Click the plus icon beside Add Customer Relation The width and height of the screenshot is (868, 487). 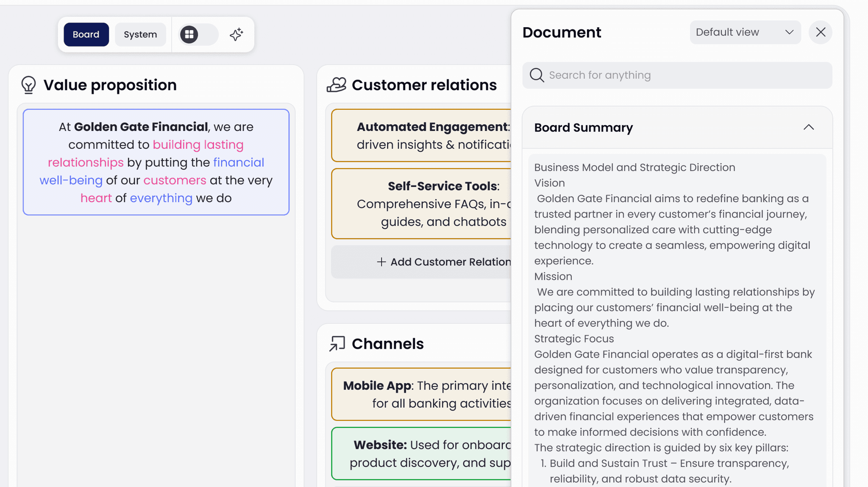tap(381, 262)
